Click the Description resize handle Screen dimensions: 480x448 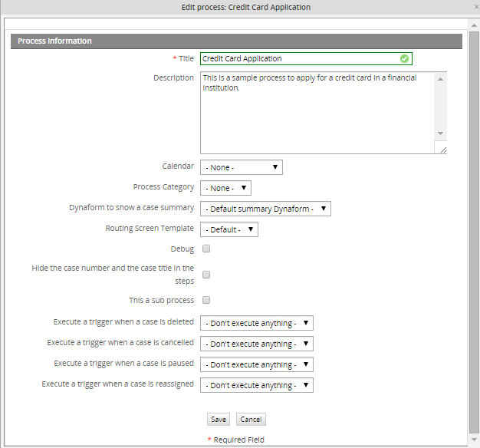pyautogui.click(x=442, y=150)
